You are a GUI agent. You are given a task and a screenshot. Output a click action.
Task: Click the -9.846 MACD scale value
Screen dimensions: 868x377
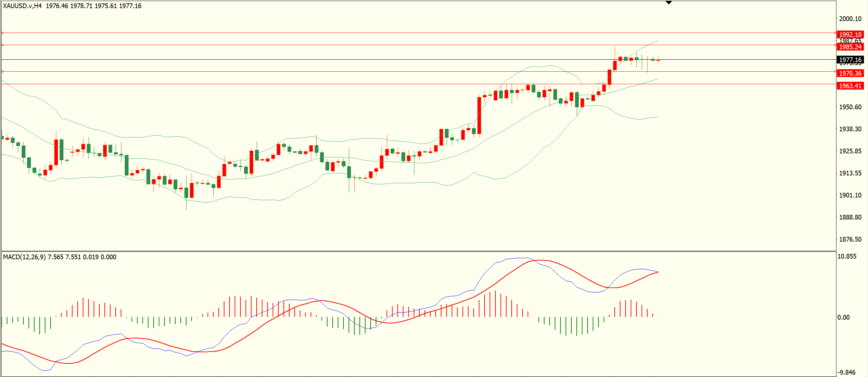click(847, 372)
